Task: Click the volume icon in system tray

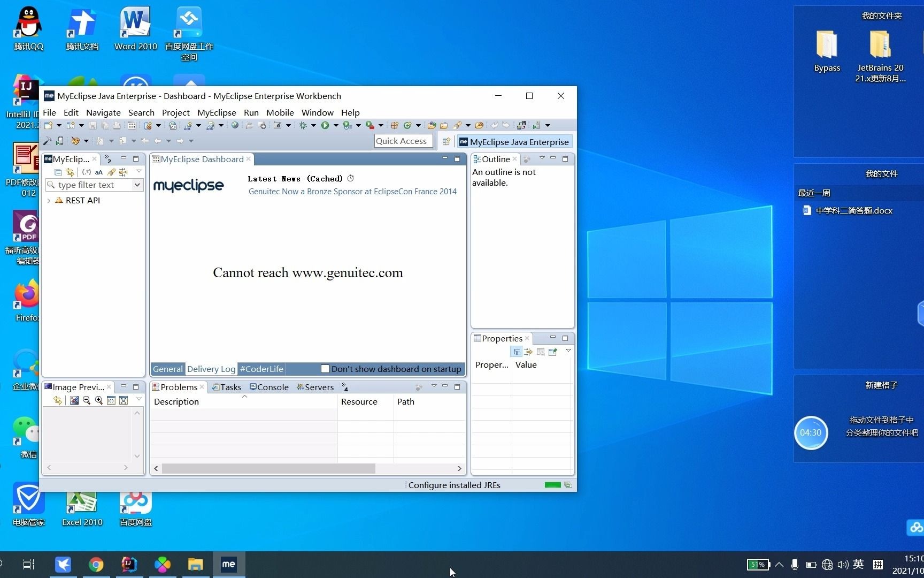Action: click(843, 564)
